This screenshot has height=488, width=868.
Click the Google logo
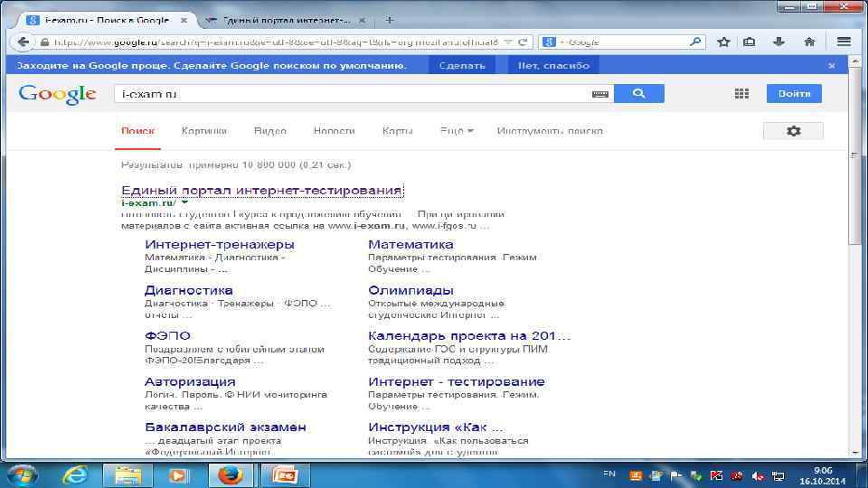[57, 95]
